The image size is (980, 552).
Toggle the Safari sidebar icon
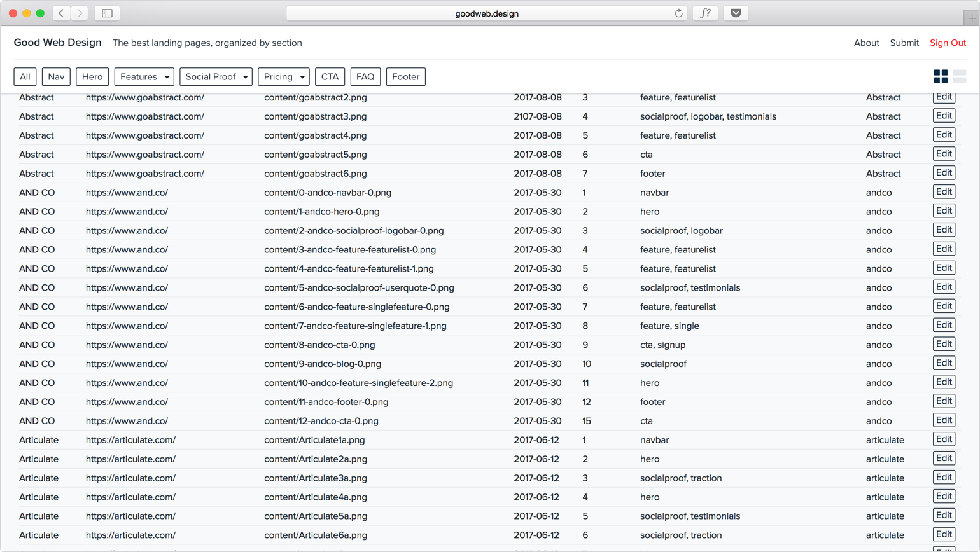pos(107,13)
